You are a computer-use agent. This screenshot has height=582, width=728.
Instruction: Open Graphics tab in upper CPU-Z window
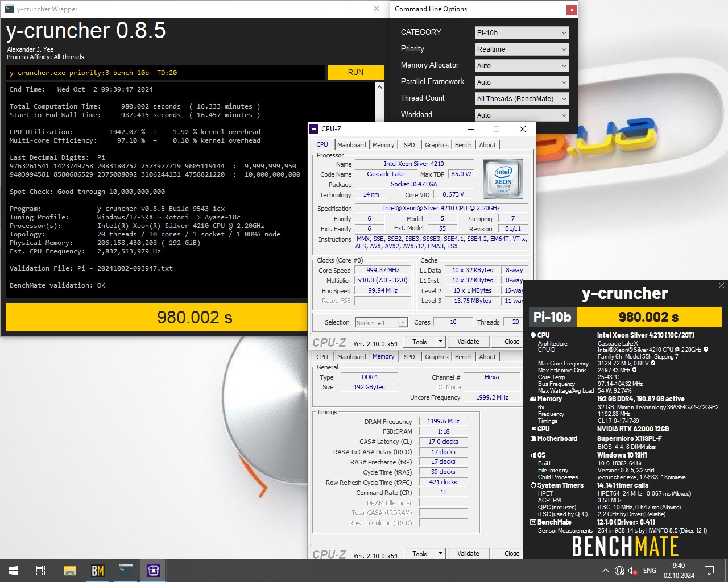pyautogui.click(x=436, y=145)
